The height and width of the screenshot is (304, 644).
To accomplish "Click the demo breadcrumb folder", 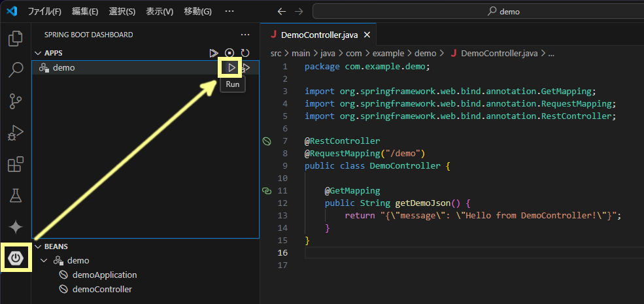I will (425, 54).
